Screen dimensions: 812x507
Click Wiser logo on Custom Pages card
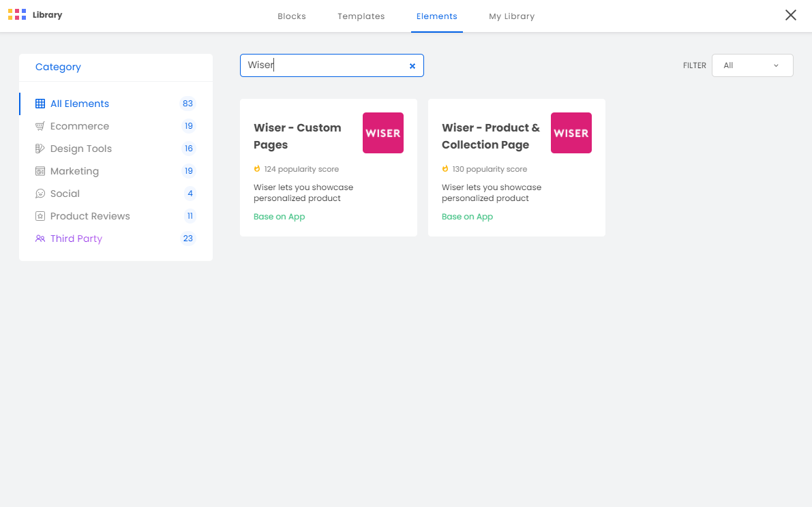(x=382, y=133)
